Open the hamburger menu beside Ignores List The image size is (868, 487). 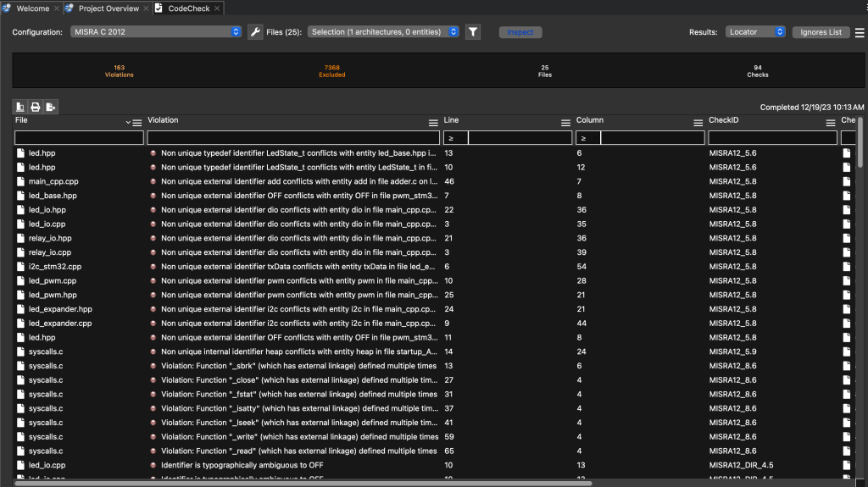[860, 33]
